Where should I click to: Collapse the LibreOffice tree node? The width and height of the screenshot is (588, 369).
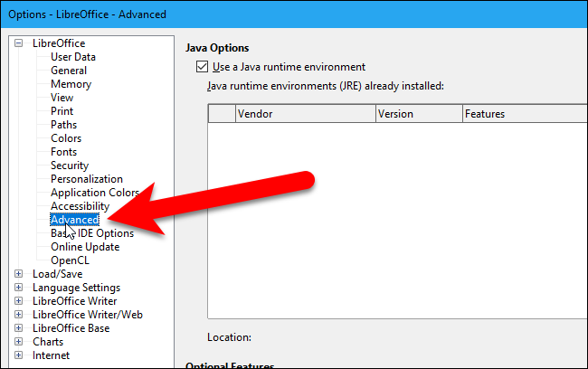click(x=18, y=43)
